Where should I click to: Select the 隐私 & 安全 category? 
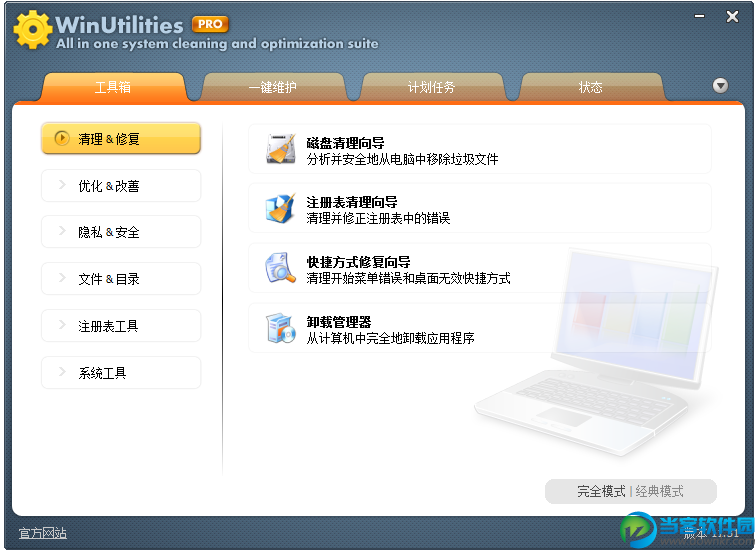[121, 232]
